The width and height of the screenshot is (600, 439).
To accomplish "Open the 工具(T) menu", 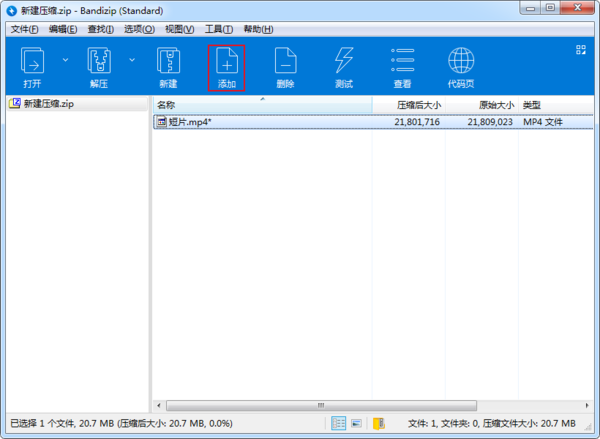I will coord(219,29).
